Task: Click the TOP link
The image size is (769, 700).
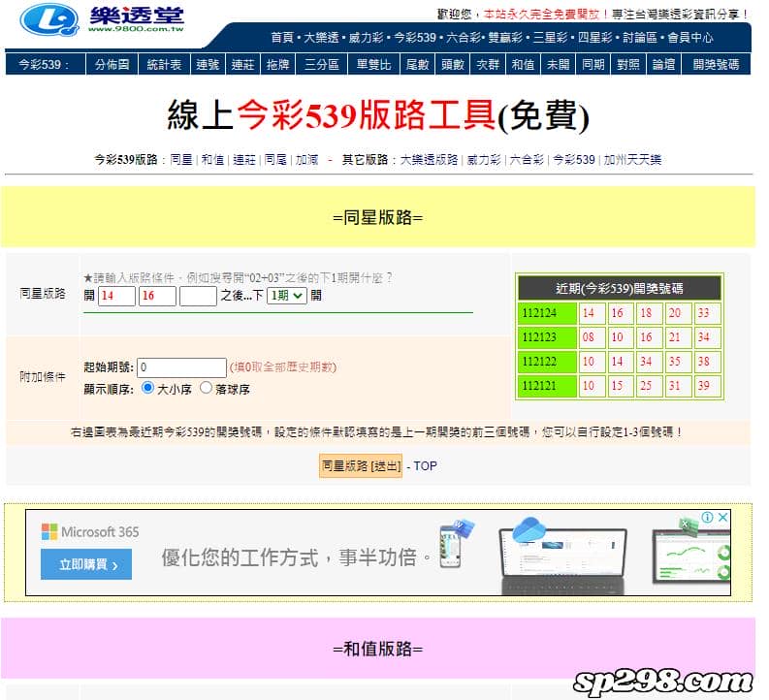Action: 425,465
